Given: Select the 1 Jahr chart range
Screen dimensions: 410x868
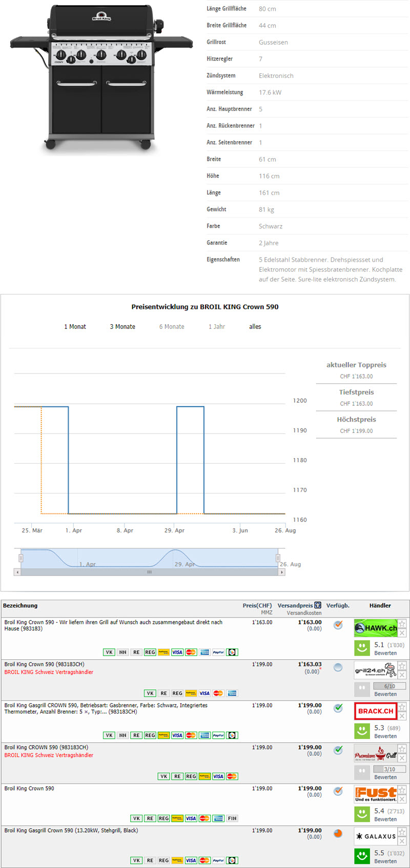Looking at the screenshot, I should point(217,327).
